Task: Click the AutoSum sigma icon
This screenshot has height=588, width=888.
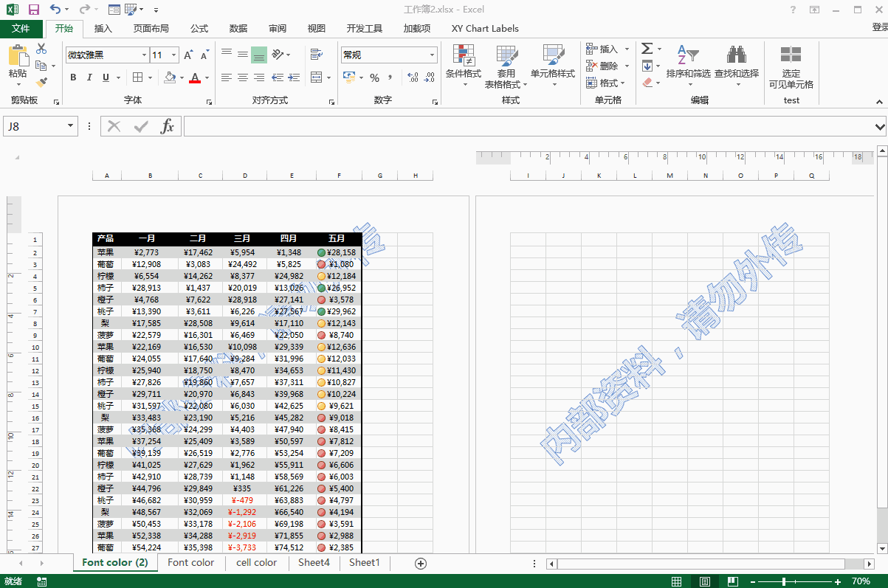Action: 647,49
